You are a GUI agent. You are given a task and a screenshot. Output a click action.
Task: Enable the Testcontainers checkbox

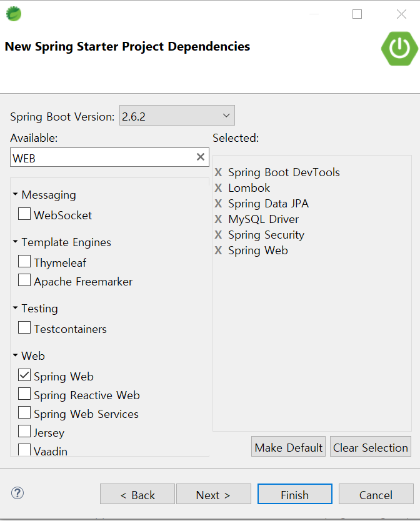pyautogui.click(x=24, y=327)
